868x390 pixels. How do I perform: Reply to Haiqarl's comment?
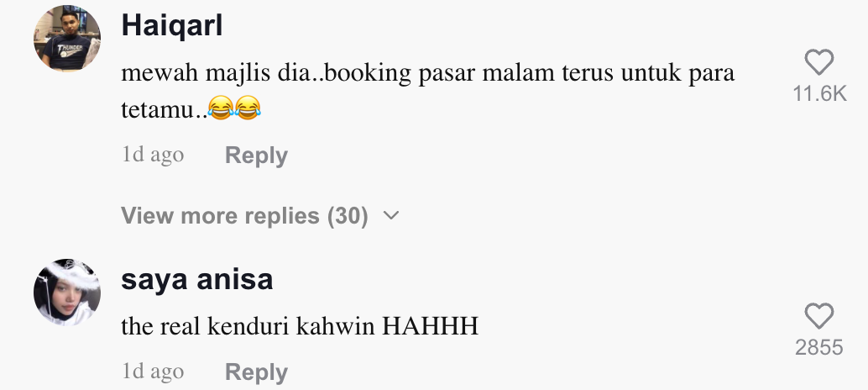coord(256,155)
